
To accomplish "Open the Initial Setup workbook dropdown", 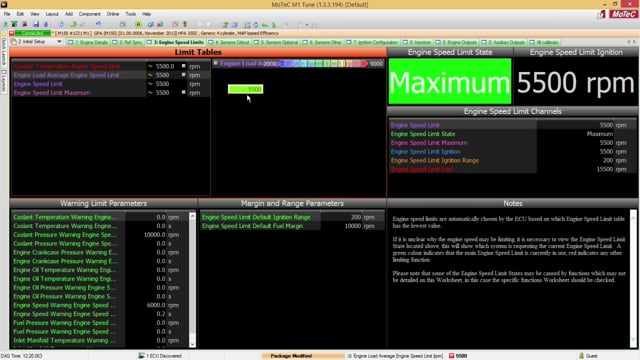I will pyautogui.click(x=59, y=42).
